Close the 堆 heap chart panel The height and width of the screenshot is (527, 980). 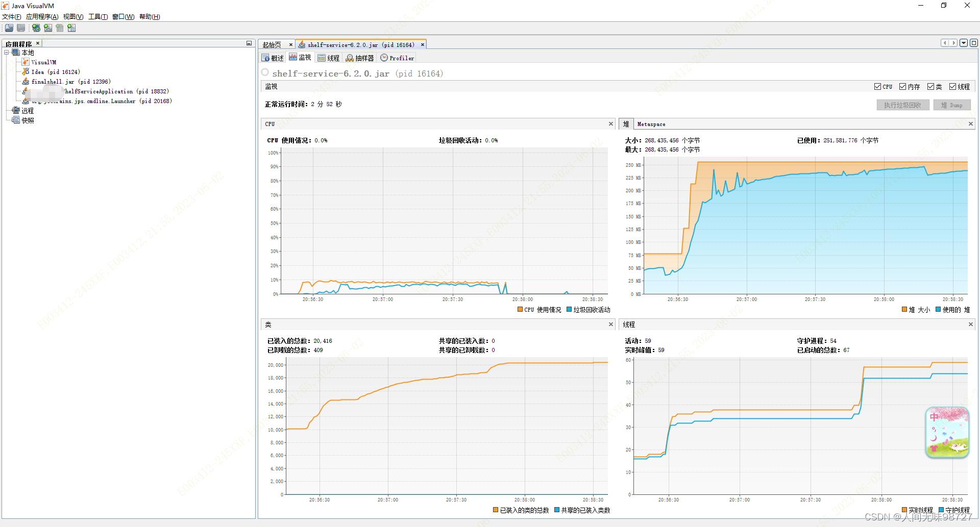point(971,124)
